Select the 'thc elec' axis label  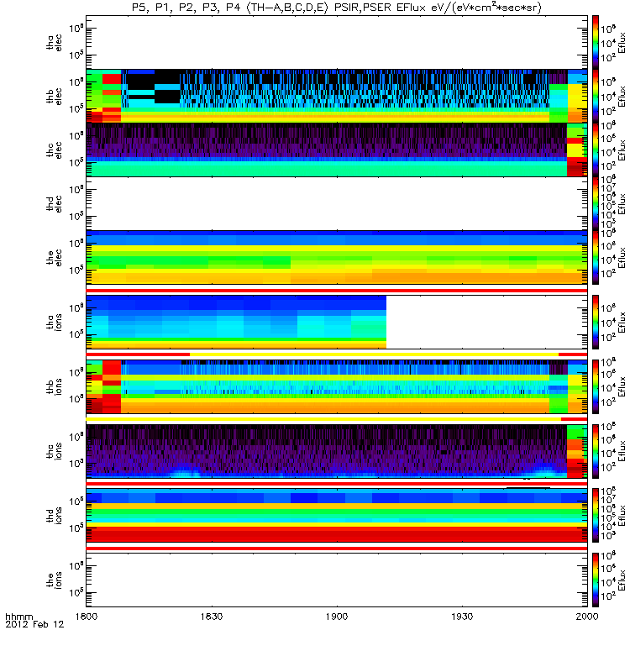tap(55, 150)
